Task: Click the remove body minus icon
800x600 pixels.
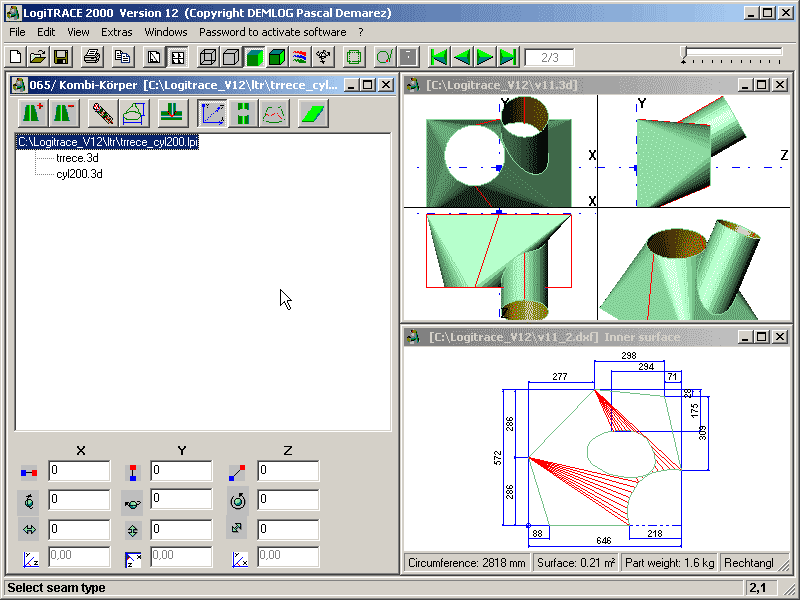Action: click(64, 113)
